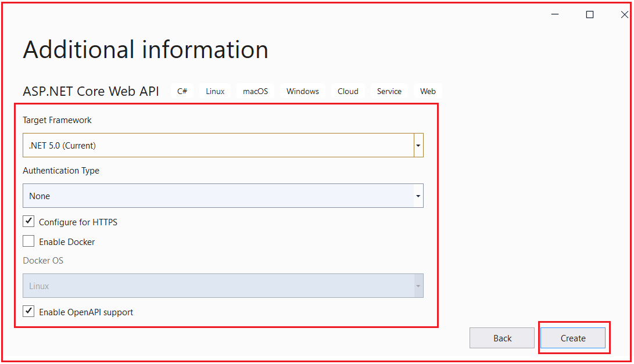Minimize the dialog window
Viewport: 634px width, 364px height.
click(x=555, y=15)
